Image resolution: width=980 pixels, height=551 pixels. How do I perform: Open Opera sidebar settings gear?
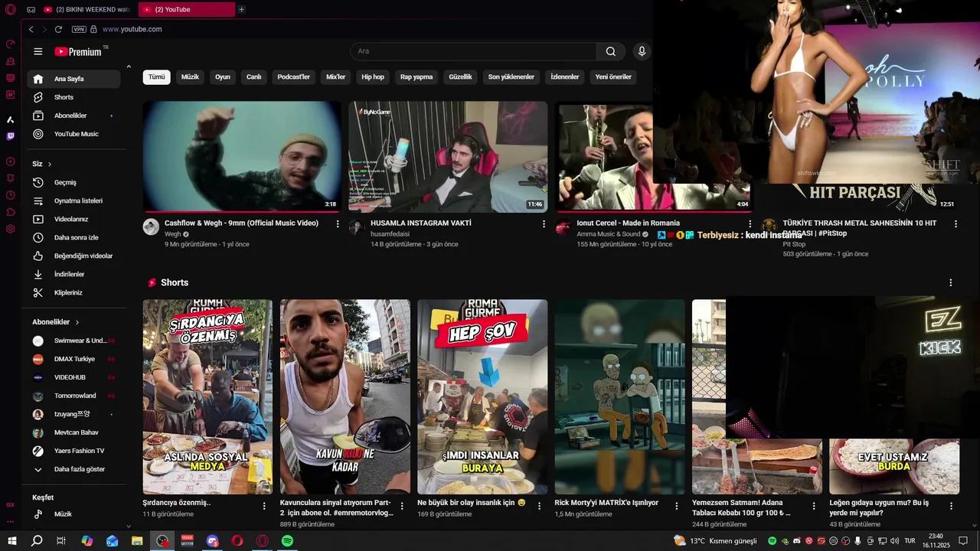pyautogui.click(x=10, y=229)
